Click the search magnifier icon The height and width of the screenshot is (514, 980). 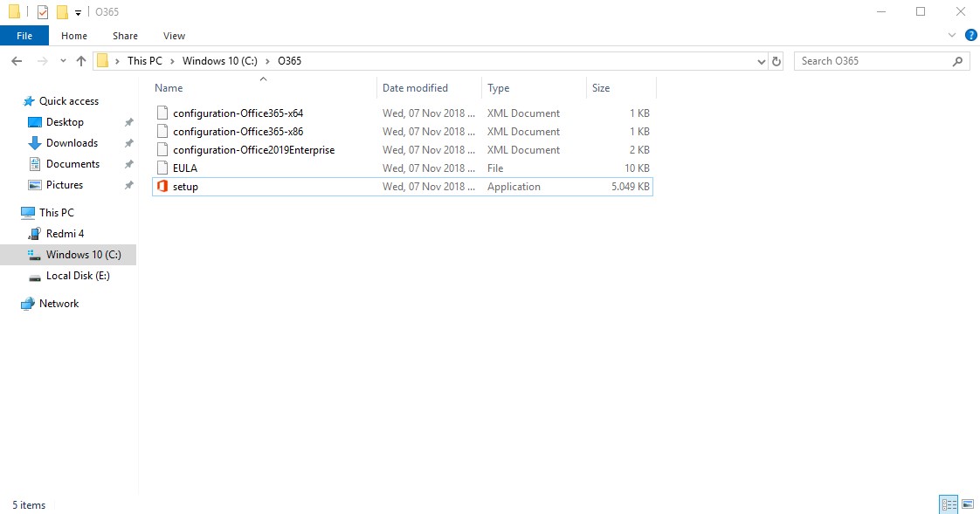[x=957, y=61]
